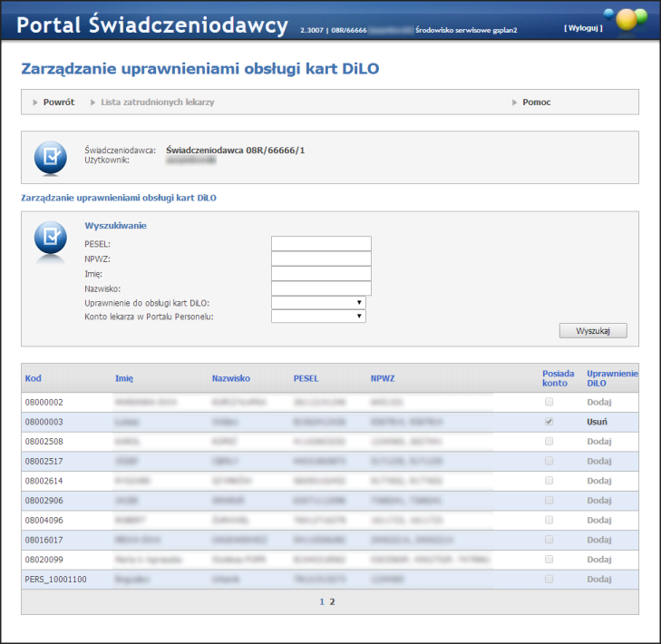Screen dimensions: 661x644
Task: Toggle Posiada konto checkbox for 08002508
Action: pyautogui.click(x=549, y=441)
